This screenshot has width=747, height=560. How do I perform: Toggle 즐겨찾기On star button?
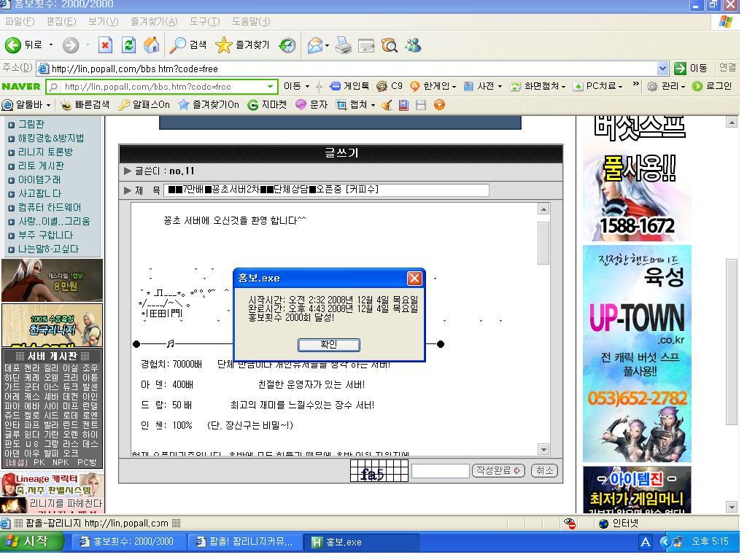tap(209, 105)
